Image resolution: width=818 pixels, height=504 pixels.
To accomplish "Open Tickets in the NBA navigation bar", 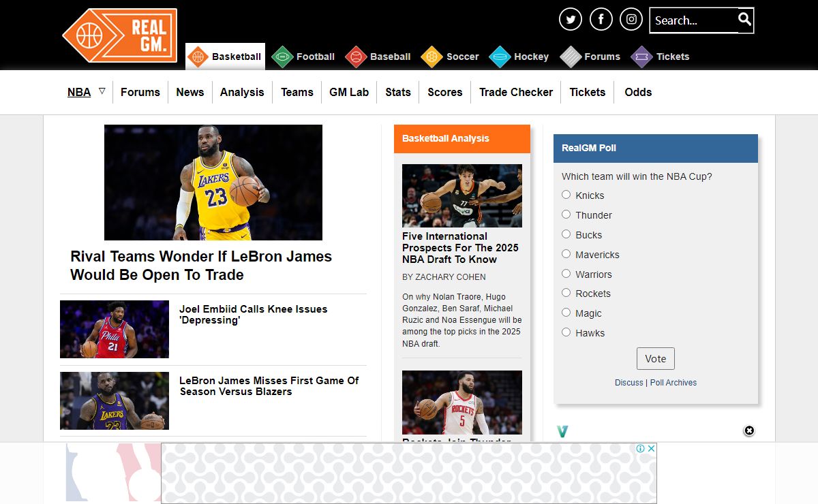I will pos(588,92).
